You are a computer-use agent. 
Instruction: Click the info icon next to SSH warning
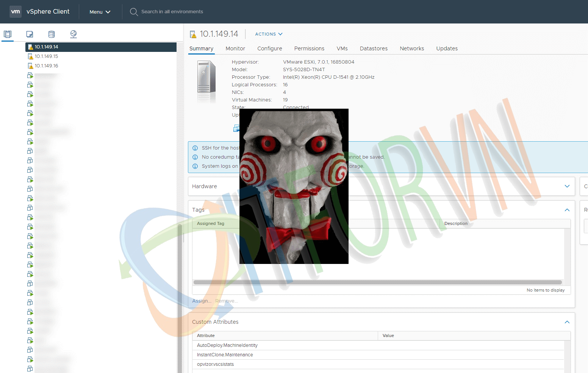pos(195,148)
